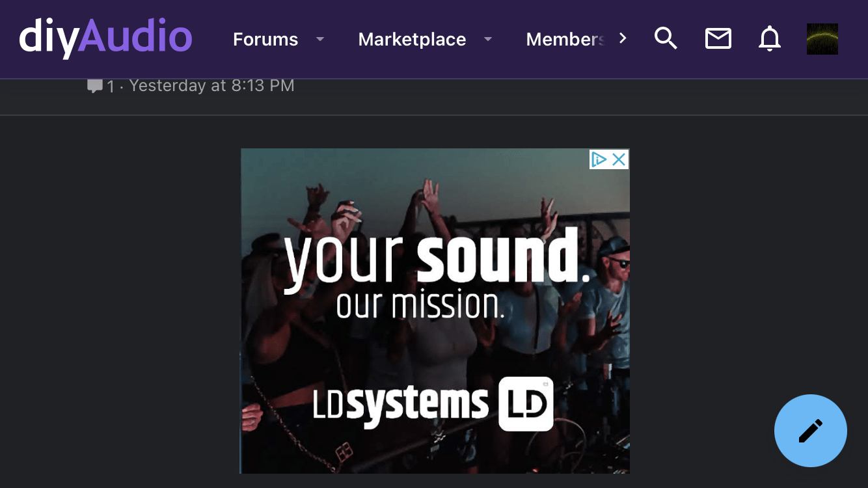Close the ad with the X icon
Viewport: 868px width, 488px height.
tap(619, 159)
